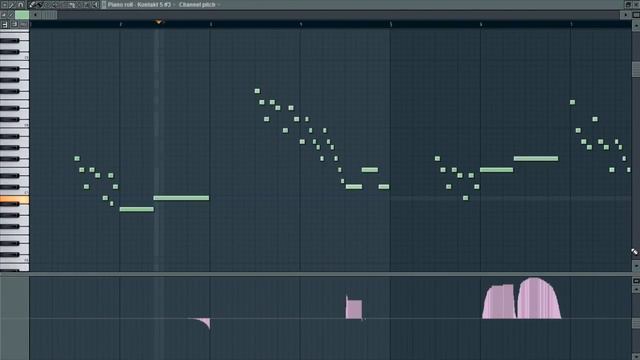
Task: Click the small rectangular pink pitch event
Action: pyautogui.click(x=353, y=309)
